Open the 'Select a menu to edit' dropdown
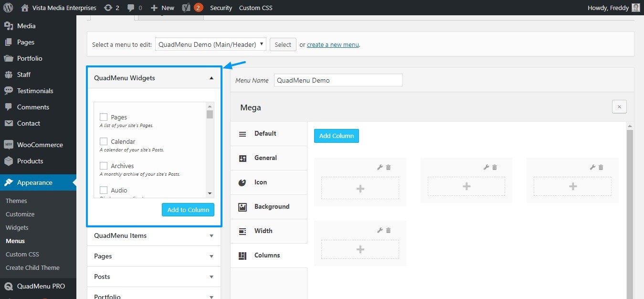644x299 pixels. click(x=211, y=44)
